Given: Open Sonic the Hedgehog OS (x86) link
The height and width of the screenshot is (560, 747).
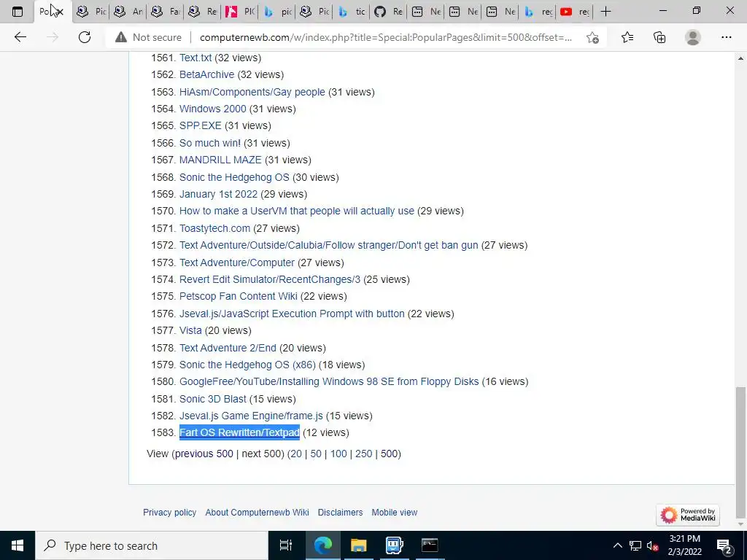Looking at the screenshot, I should pos(247,365).
